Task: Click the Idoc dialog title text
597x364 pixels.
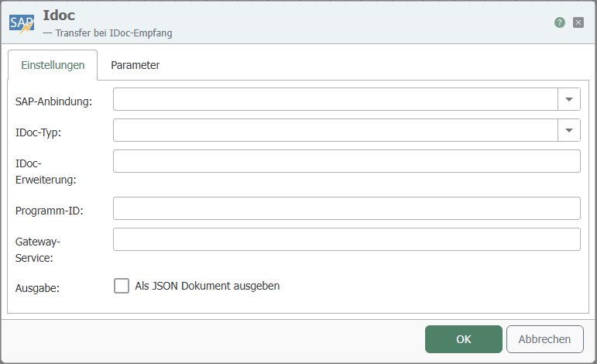Action: point(59,15)
